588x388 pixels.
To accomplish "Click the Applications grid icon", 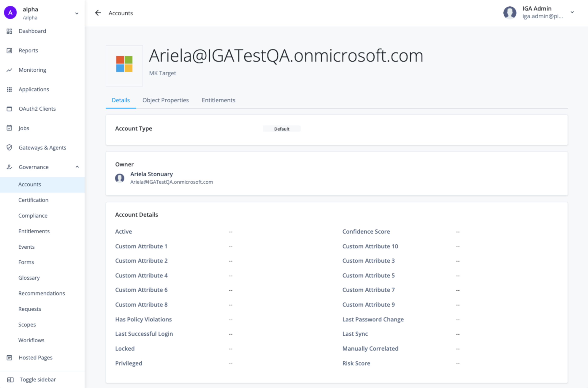I will click(9, 89).
